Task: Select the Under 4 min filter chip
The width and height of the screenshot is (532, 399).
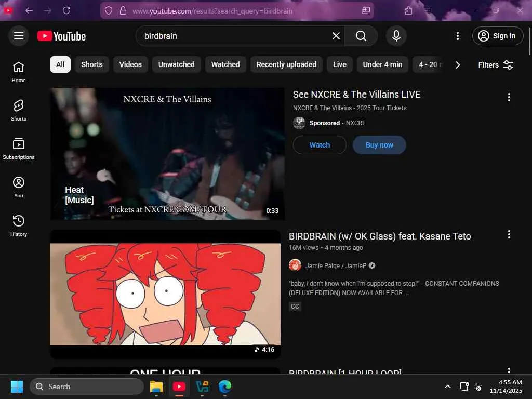Action: point(382,64)
